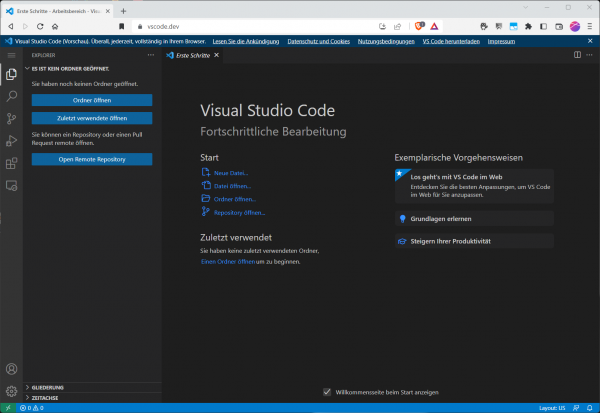Click the share page icon in address bar

pos(398,26)
